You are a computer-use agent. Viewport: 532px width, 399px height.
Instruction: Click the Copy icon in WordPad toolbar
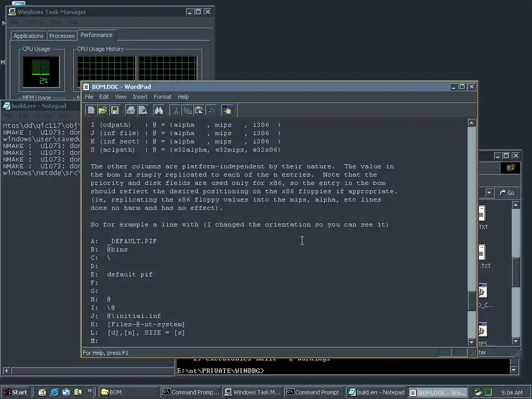pos(187,110)
